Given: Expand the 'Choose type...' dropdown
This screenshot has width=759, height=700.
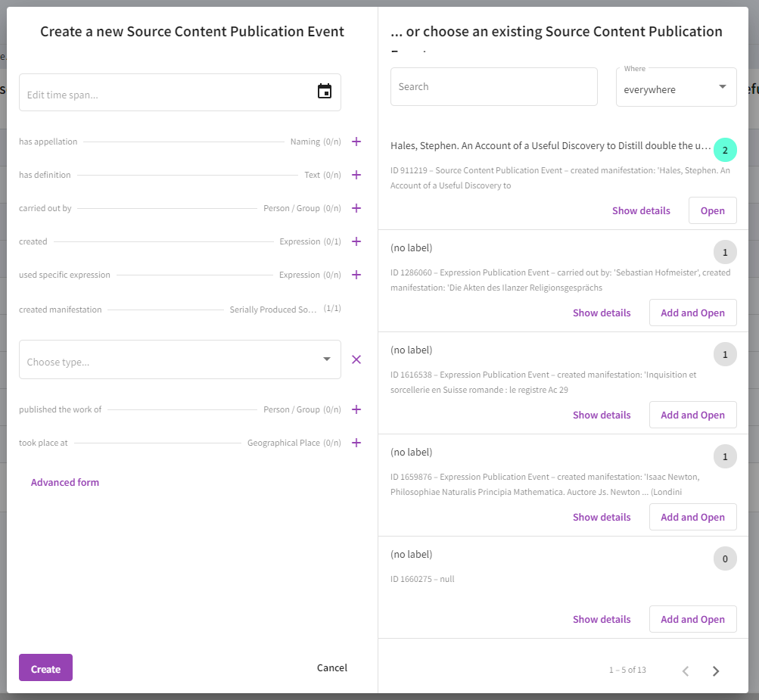Looking at the screenshot, I should pos(180,359).
